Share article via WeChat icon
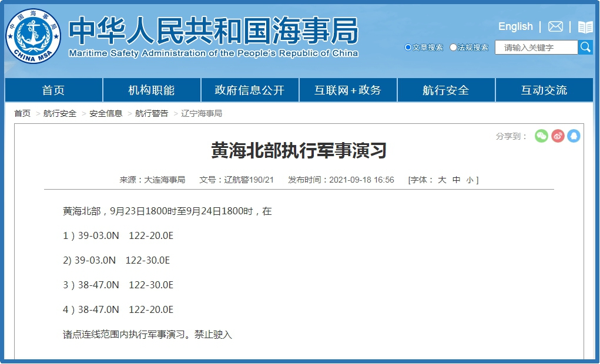600x364 pixels. pyautogui.click(x=541, y=136)
